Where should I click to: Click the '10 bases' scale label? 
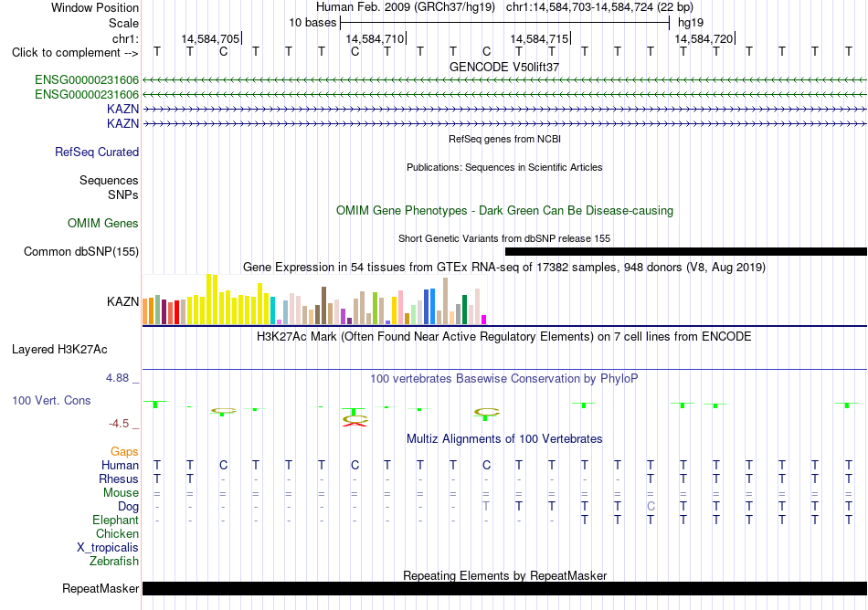312,23
